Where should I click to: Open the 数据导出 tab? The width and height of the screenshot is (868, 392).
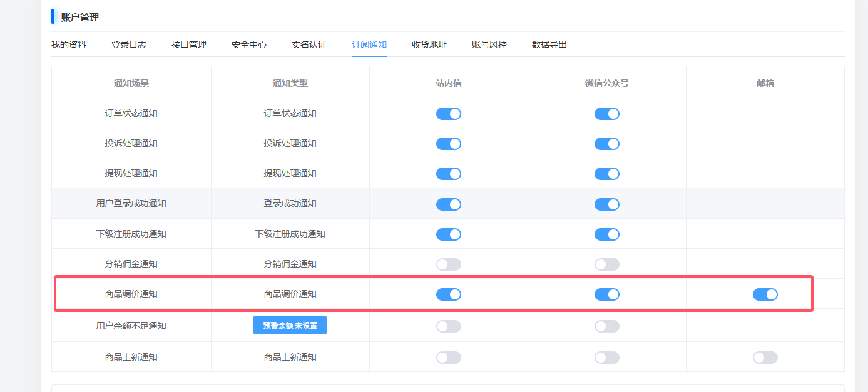tap(549, 44)
